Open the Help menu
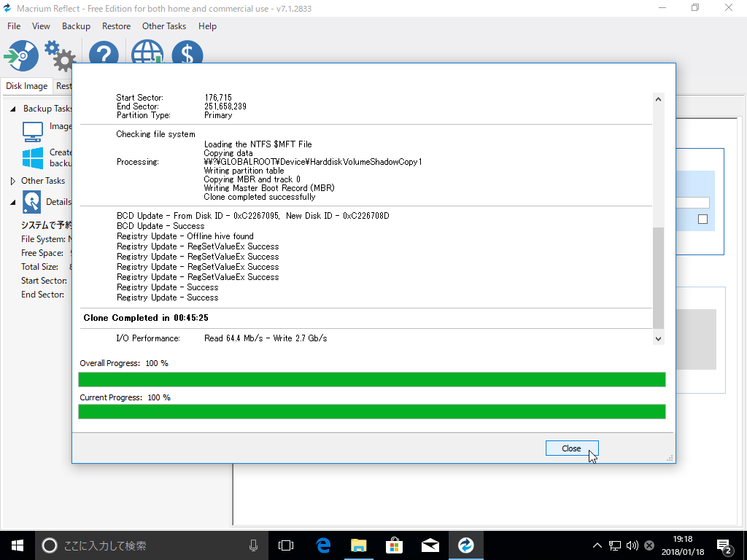747x560 pixels. [x=207, y=26]
